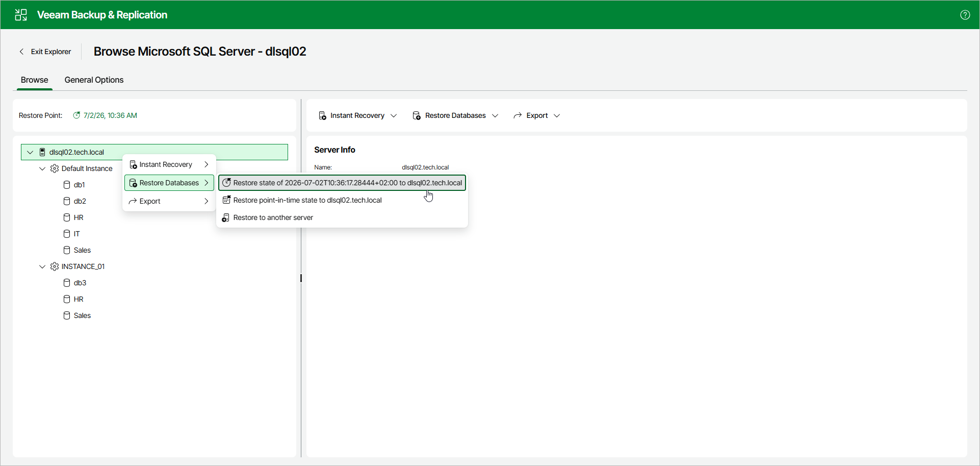This screenshot has height=466, width=980.
Task: Select Restore point-in-time state to dlsql02.tech.local
Action: pyautogui.click(x=342, y=200)
